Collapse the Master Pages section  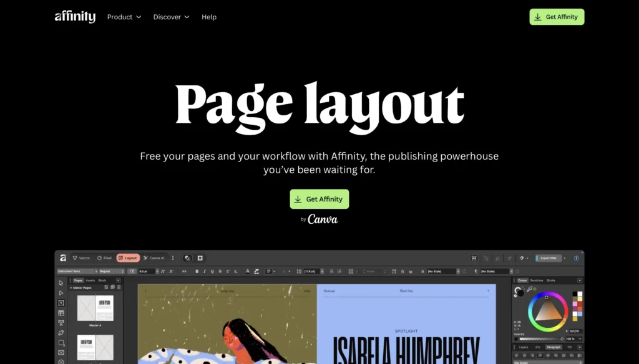click(71, 288)
